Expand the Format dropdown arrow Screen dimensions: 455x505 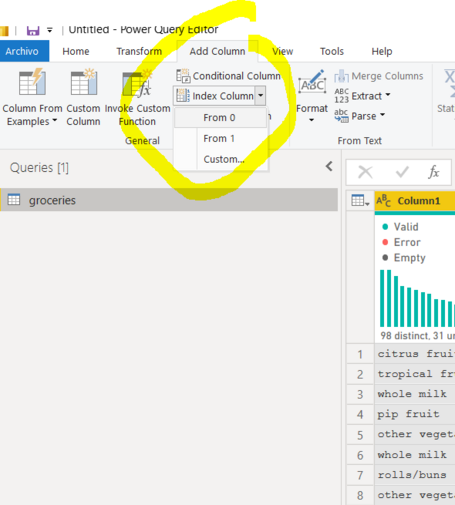tap(311, 120)
